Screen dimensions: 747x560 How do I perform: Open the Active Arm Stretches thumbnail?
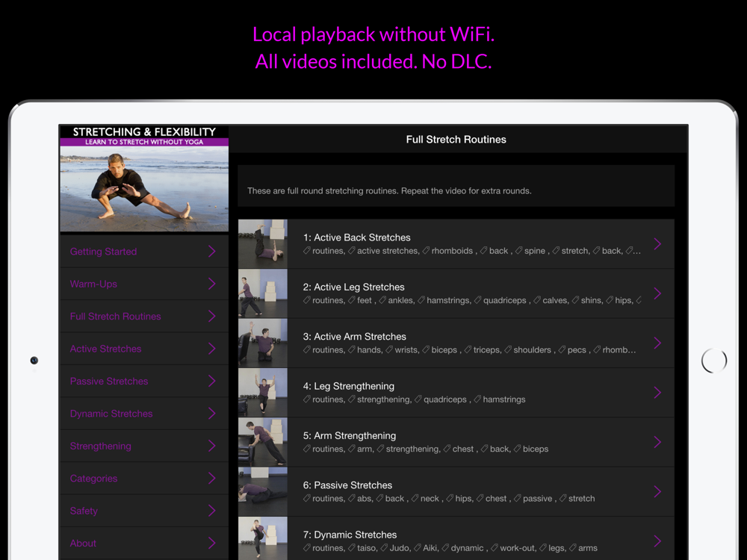263,343
